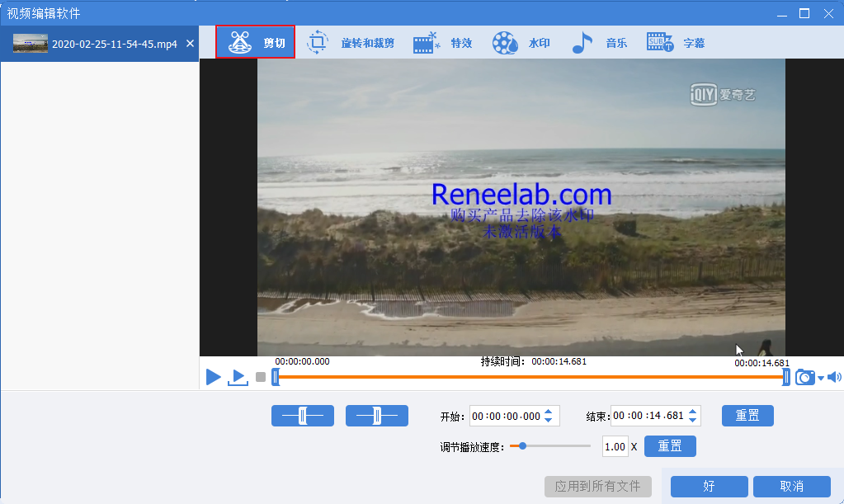Screen dimensions: 844x504
Task: Set end point with right marker button
Action: coord(377,416)
